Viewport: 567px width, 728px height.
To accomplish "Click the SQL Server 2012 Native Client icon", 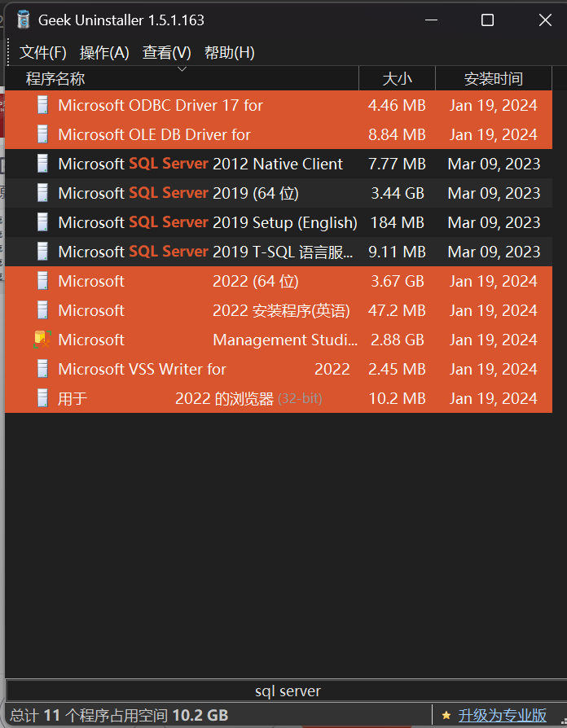I will tap(42, 164).
